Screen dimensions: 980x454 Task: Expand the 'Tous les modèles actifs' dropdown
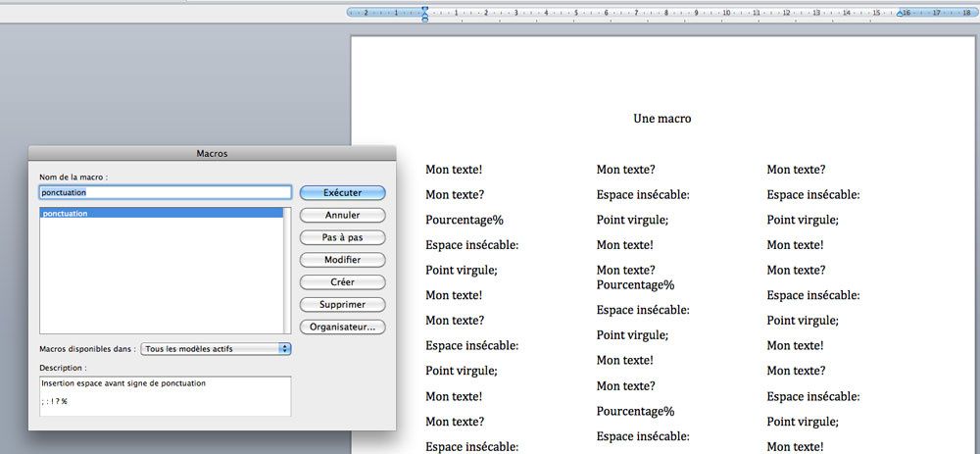coord(216,348)
